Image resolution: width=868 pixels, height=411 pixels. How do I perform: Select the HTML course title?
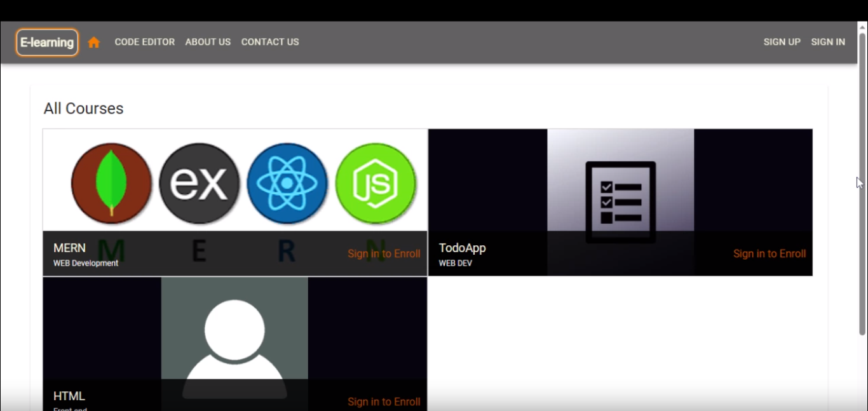point(69,396)
